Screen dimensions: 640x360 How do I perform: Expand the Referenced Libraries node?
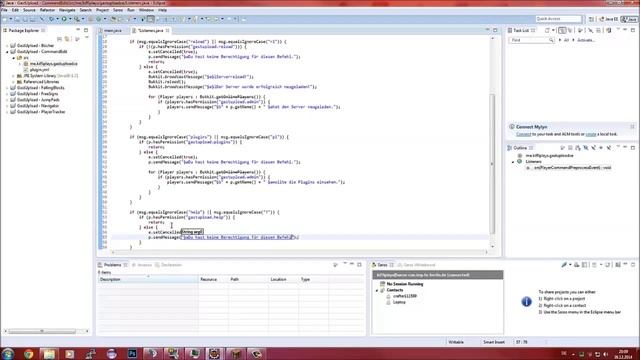click(x=13, y=82)
